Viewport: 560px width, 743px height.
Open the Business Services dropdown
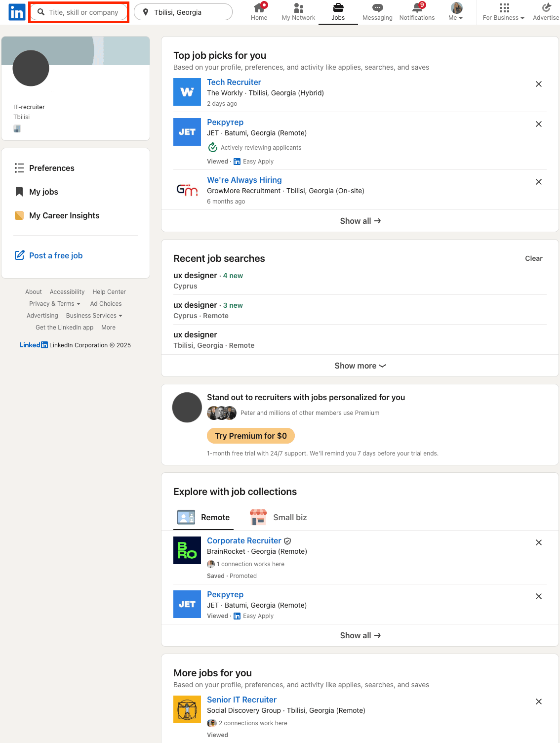tap(93, 315)
